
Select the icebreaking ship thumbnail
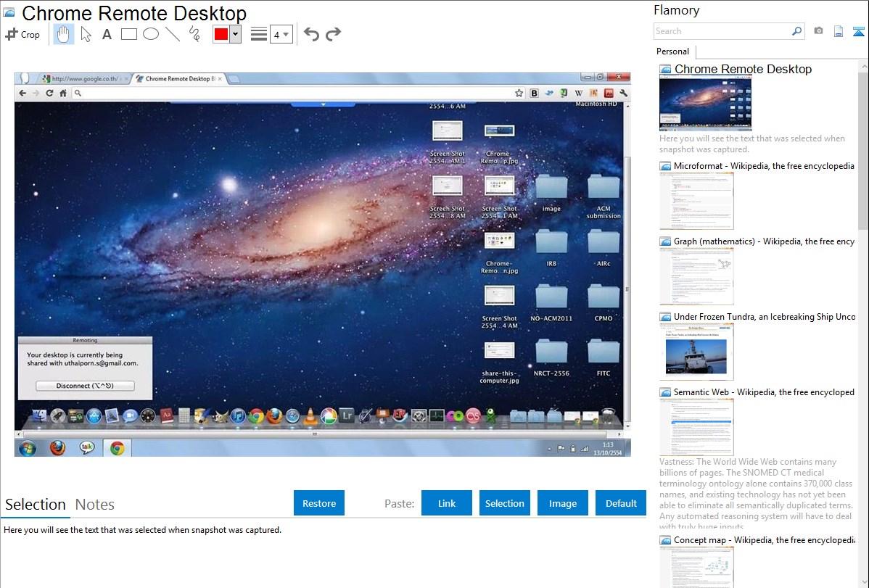(696, 352)
